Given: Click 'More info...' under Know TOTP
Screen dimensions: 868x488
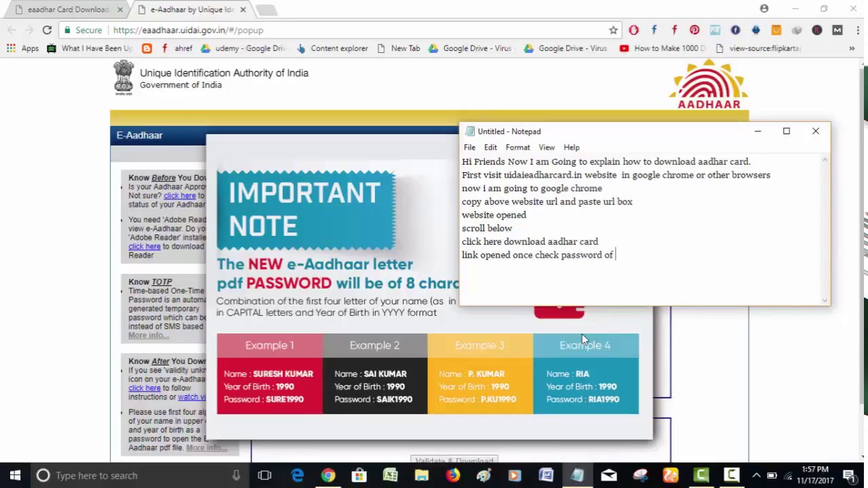Looking at the screenshot, I should [x=148, y=335].
